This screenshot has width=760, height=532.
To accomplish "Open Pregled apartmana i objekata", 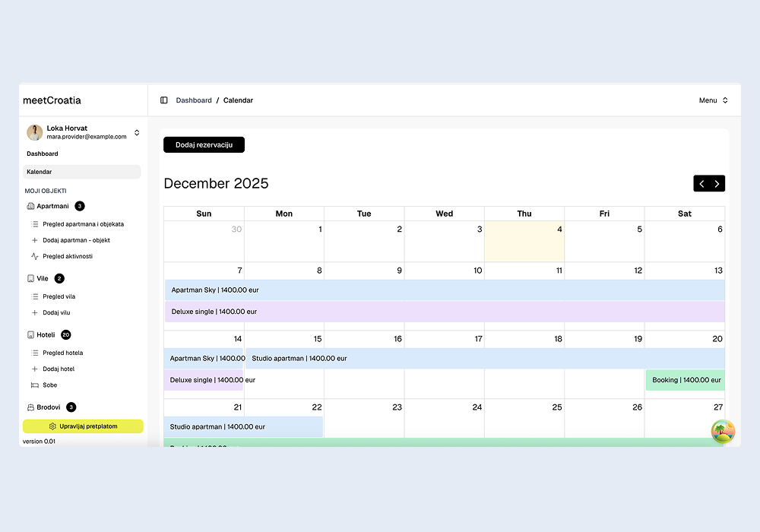I will (83, 224).
